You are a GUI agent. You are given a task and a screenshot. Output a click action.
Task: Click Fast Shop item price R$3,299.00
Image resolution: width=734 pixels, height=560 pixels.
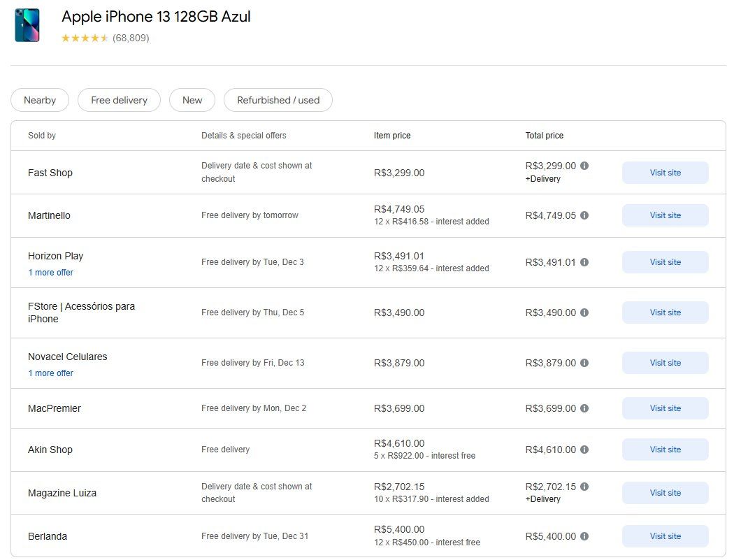399,173
